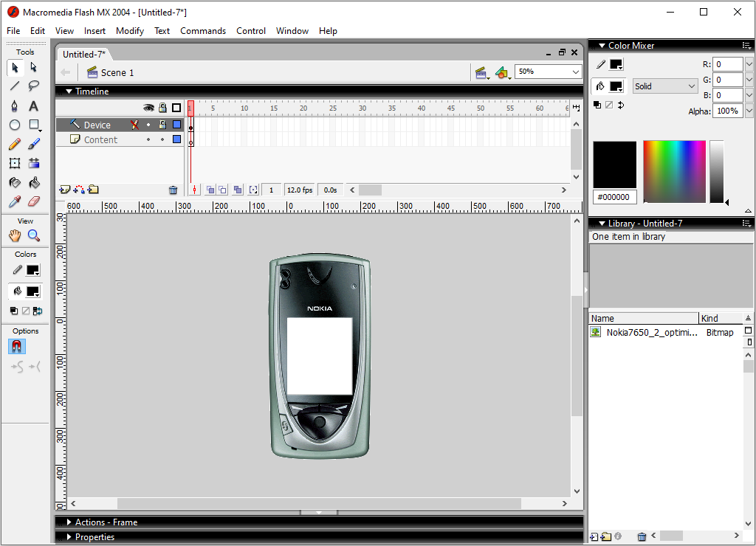The height and width of the screenshot is (546, 756).
Task: Toggle Center Frame button in timeline
Action: (194, 190)
